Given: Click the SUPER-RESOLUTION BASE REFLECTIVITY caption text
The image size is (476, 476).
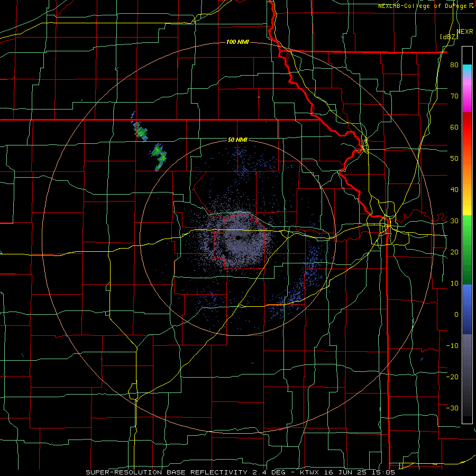Looking at the screenshot, I should pyautogui.click(x=166, y=472).
